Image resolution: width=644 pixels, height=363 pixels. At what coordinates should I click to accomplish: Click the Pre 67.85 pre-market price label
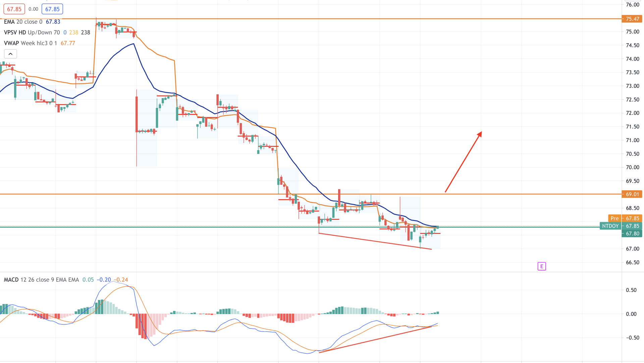pos(625,218)
